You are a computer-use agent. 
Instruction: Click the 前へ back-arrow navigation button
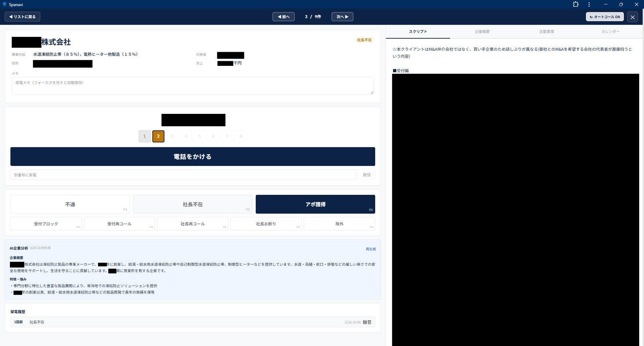283,16
